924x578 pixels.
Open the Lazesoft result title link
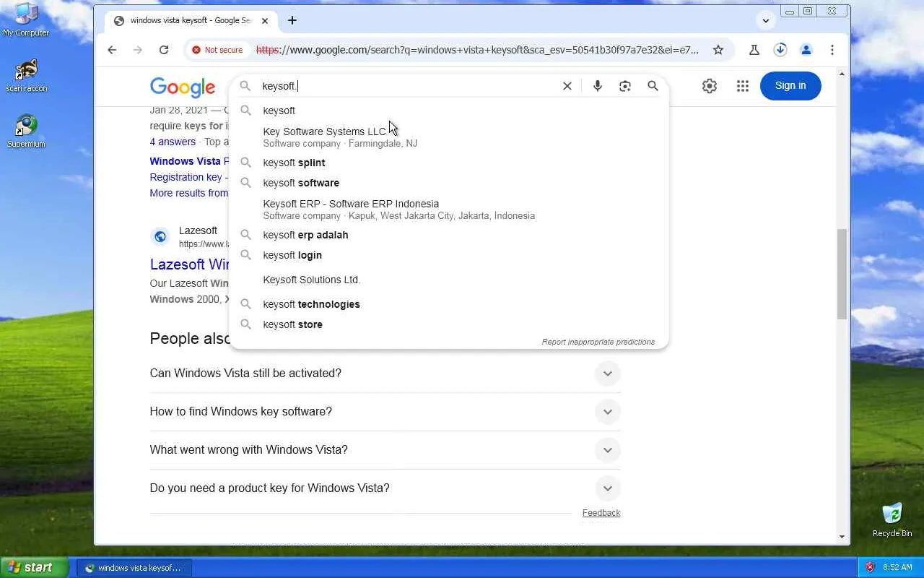[x=189, y=264]
